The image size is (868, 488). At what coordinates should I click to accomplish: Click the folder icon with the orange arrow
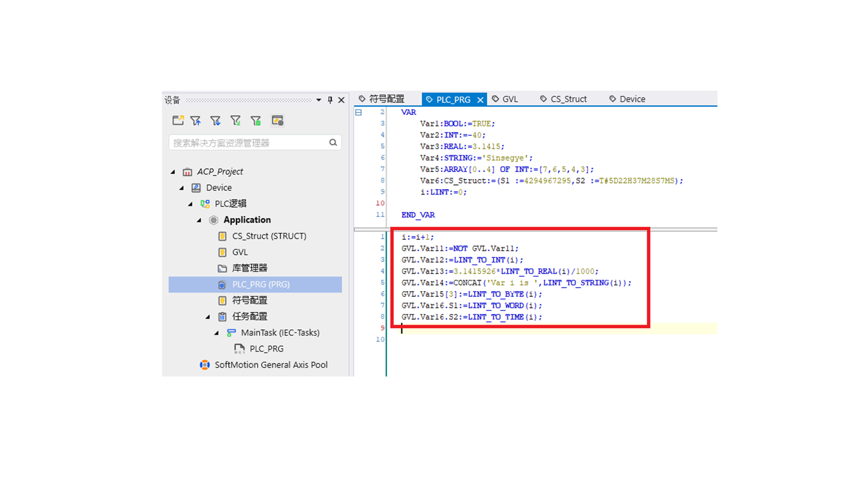178,121
